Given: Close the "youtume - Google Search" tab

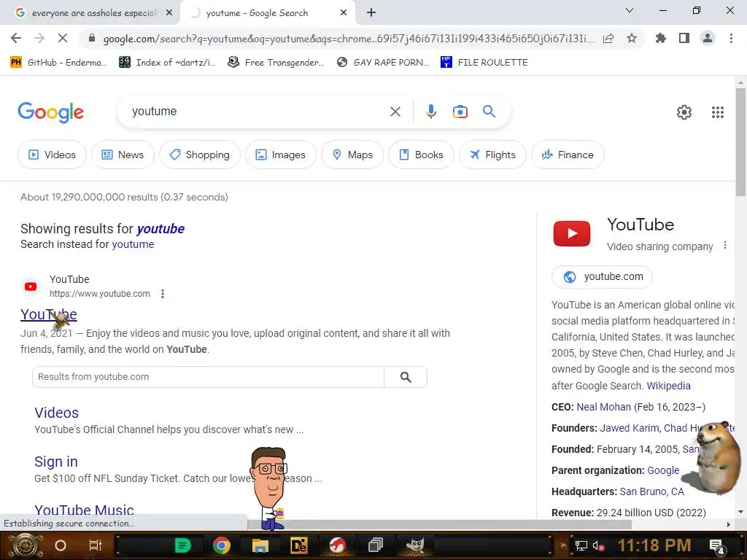Looking at the screenshot, I should 344,13.
